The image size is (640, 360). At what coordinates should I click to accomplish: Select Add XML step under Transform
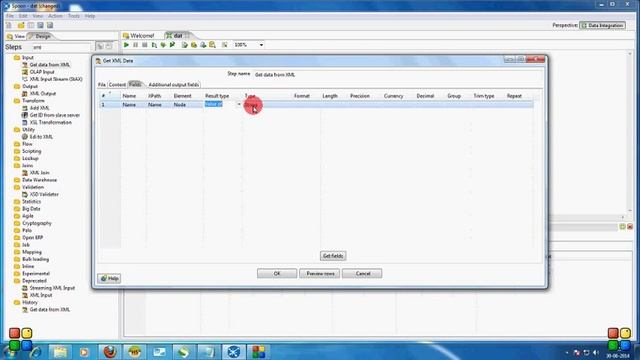tap(39, 108)
